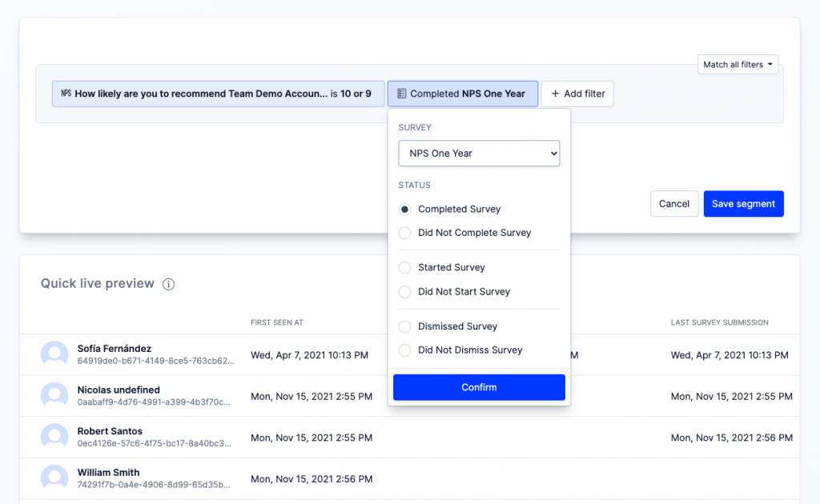
Task: Click the Save segment button
Action: coord(743,204)
